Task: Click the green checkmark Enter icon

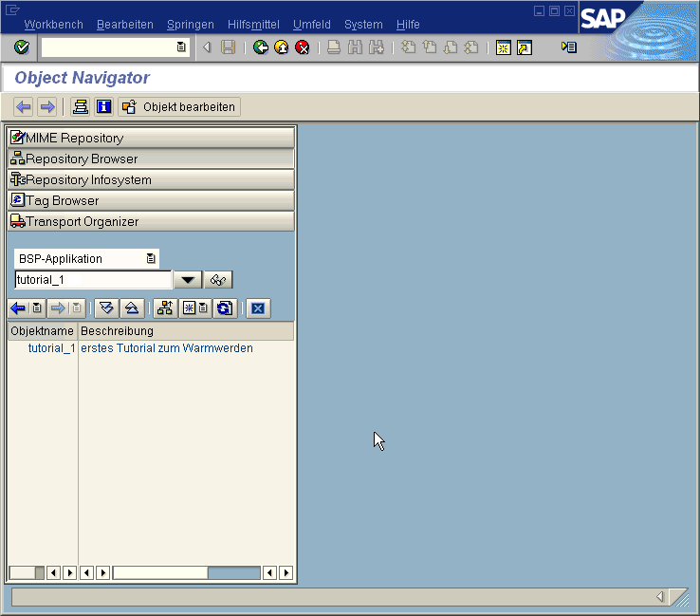Action: (22, 47)
